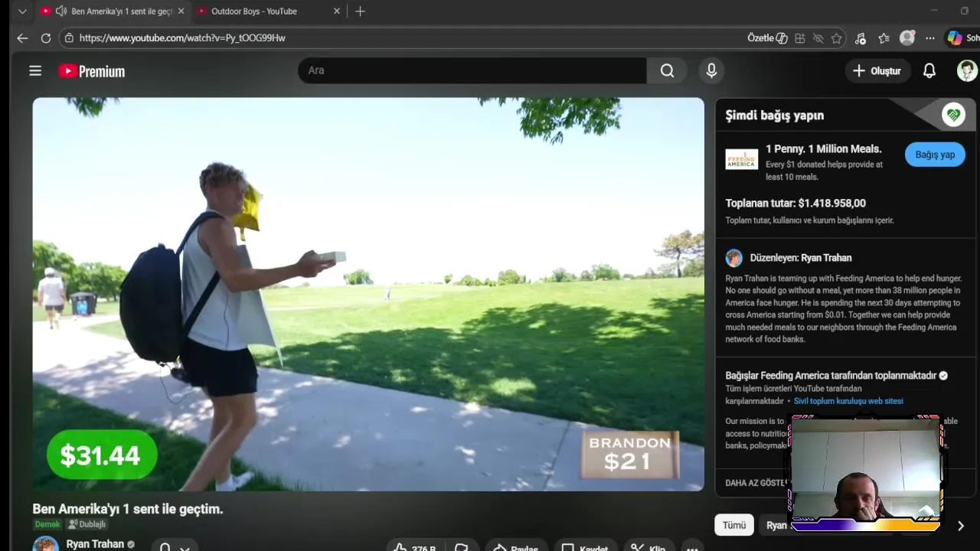Viewport: 980px width, 551px height.
Task: Close the Outdoor Boys tab
Action: click(337, 11)
